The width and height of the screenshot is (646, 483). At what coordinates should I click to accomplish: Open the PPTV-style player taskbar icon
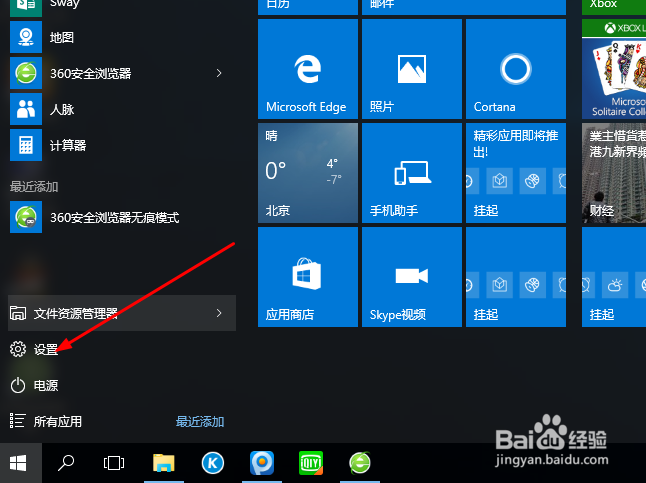tap(262, 463)
